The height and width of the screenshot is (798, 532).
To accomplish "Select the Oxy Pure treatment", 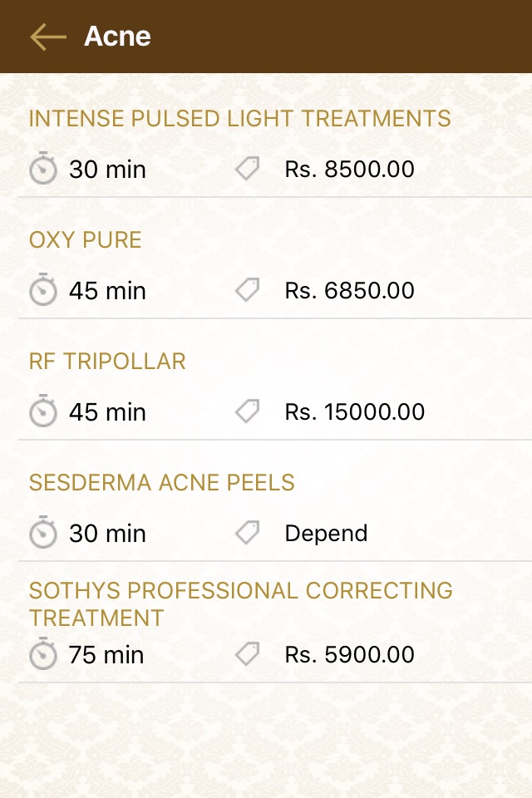I will (86, 240).
